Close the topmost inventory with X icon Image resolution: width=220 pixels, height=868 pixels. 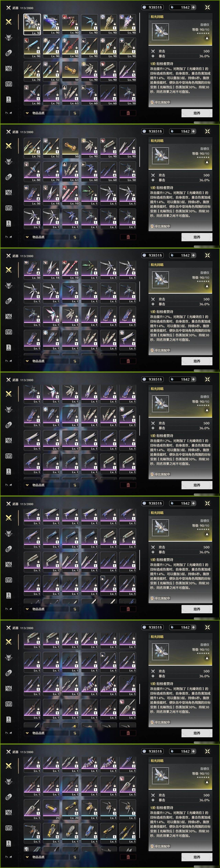[207, 7]
